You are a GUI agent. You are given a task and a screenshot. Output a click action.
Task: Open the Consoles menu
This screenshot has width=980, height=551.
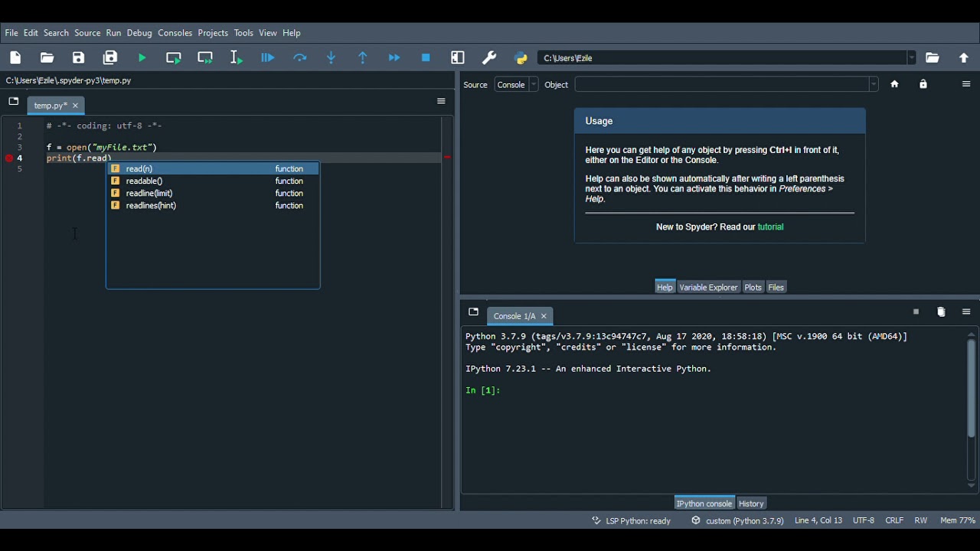175,33
